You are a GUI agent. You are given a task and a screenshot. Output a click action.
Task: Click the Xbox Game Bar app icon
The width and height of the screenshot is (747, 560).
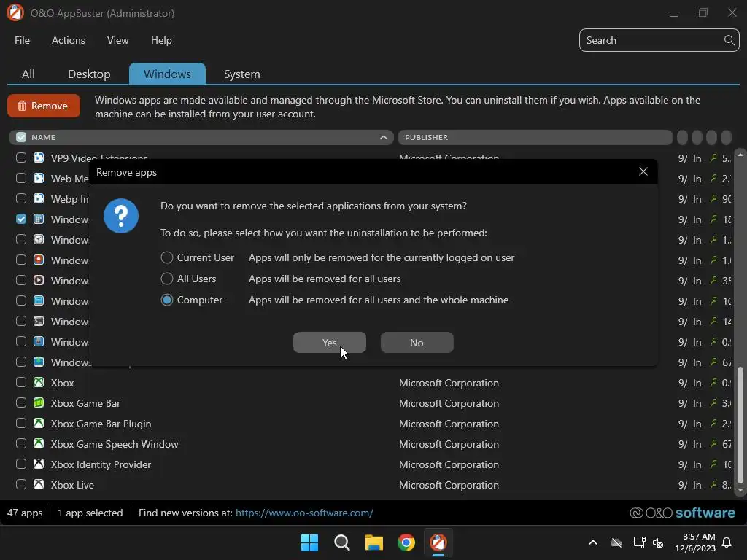point(39,402)
